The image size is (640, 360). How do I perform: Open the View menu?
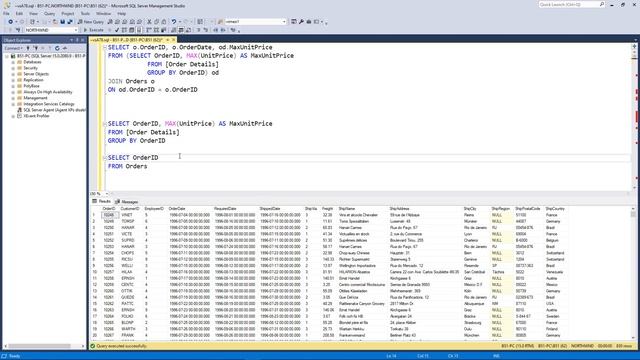coord(33,13)
